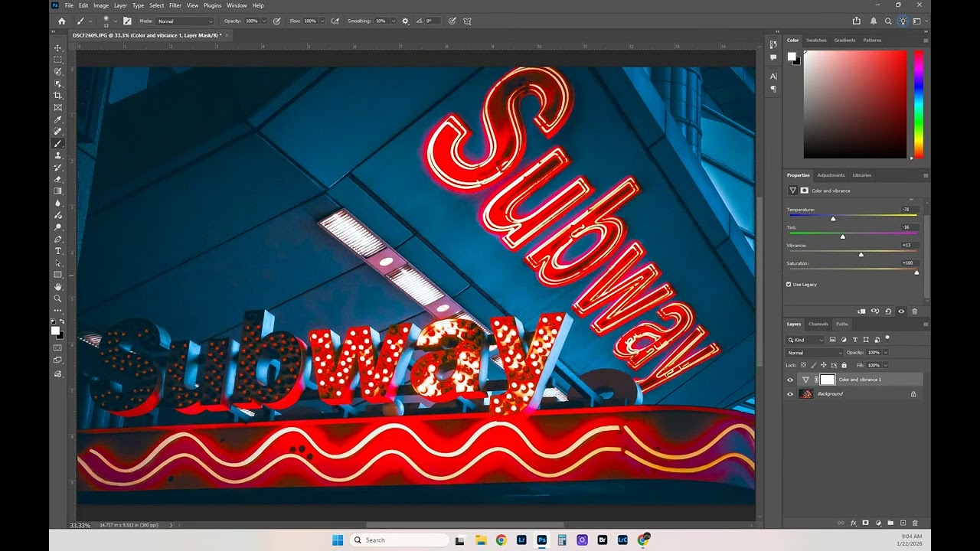Viewport: 980px width, 551px height.
Task: Delete layer with Layers panel trash icon
Action: (914, 523)
